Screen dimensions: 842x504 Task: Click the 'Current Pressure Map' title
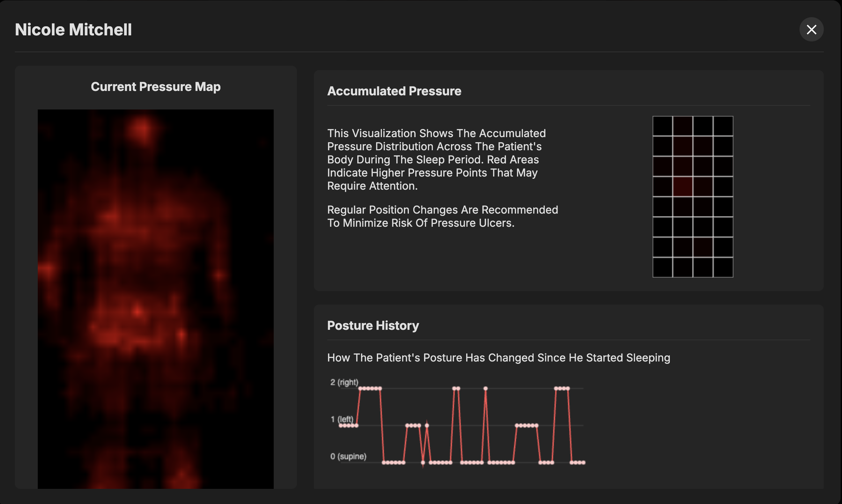[x=156, y=87]
